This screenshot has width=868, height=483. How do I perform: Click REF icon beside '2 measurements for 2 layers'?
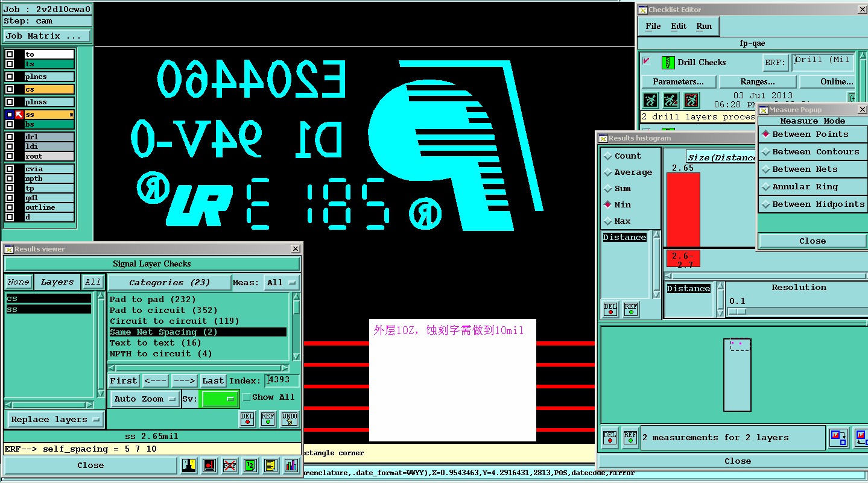point(630,438)
